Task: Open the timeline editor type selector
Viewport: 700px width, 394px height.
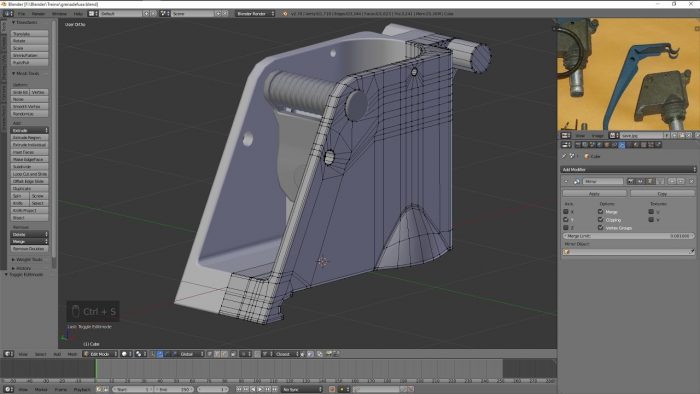Action: click(9, 389)
